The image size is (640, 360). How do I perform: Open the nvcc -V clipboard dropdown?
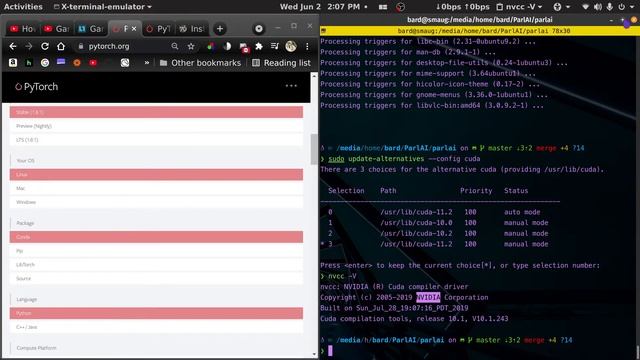(x=519, y=7)
